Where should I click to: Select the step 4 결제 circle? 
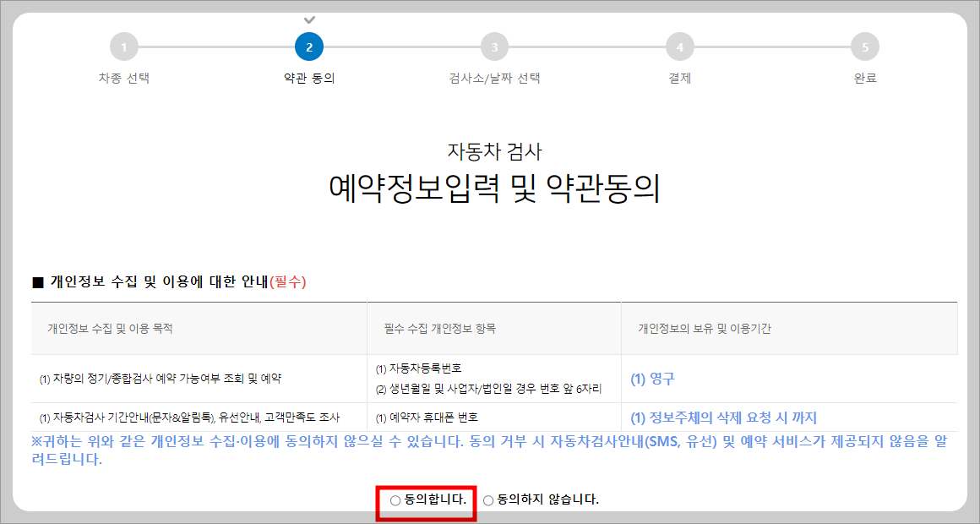coord(679,48)
